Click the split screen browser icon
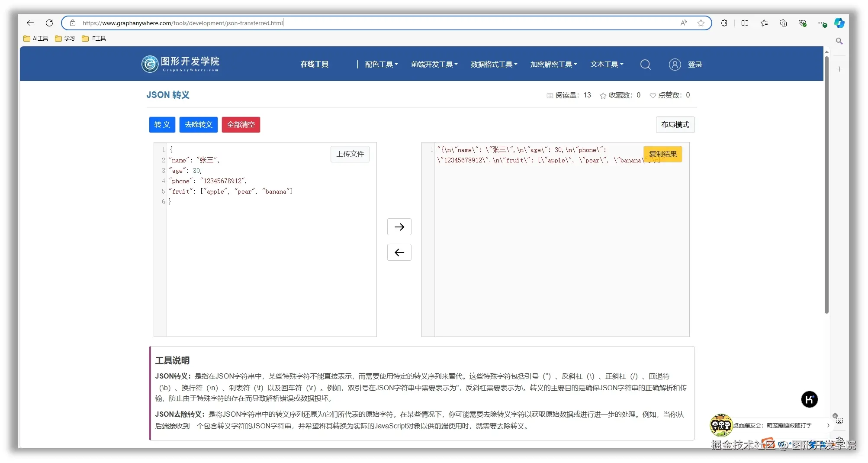Screen dimensions: 868x463 coord(745,23)
